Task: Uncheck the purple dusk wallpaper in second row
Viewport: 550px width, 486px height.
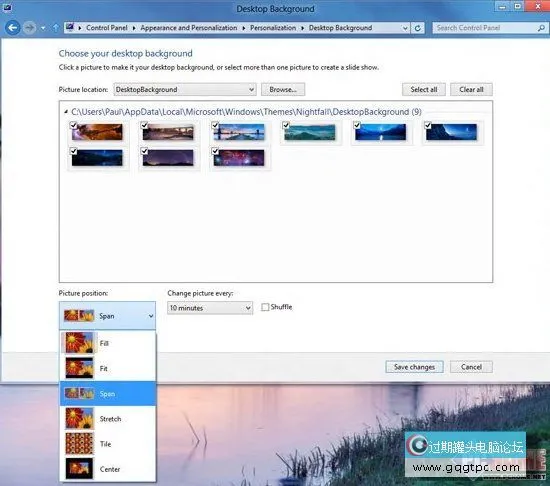Action: [x=144, y=151]
